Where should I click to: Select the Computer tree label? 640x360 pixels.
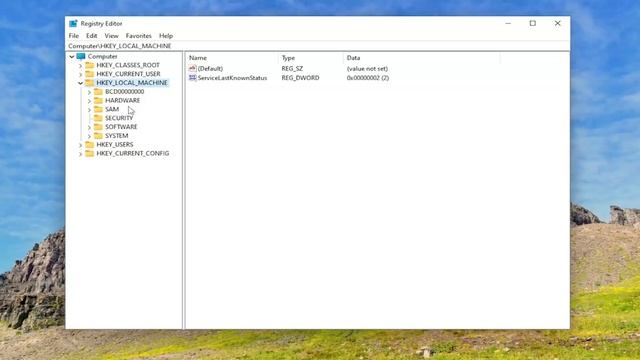coord(102,56)
